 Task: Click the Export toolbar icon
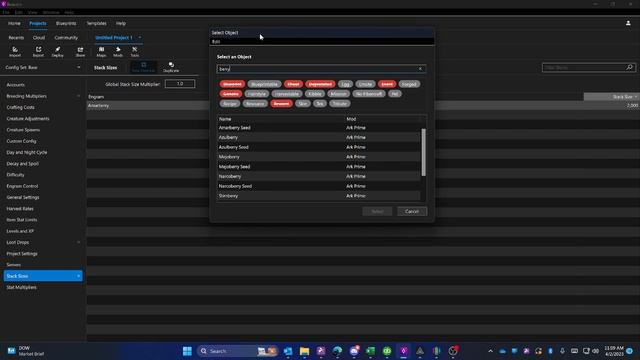(38, 52)
